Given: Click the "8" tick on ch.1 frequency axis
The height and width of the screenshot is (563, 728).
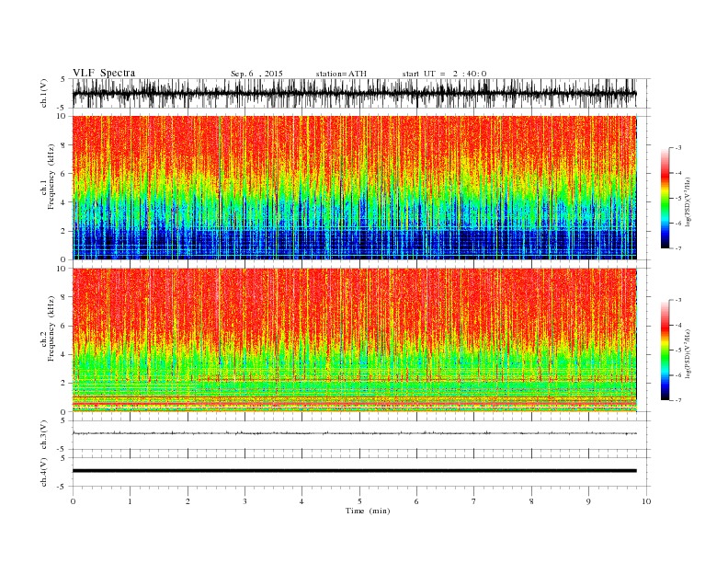Looking at the screenshot, I should pyautogui.click(x=64, y=145).
